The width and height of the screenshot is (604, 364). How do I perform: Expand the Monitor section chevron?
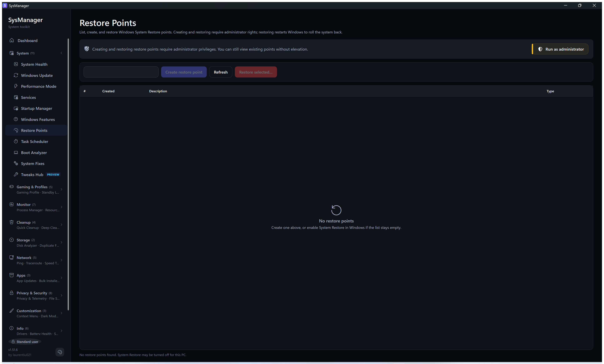click(x=61, y=207)
